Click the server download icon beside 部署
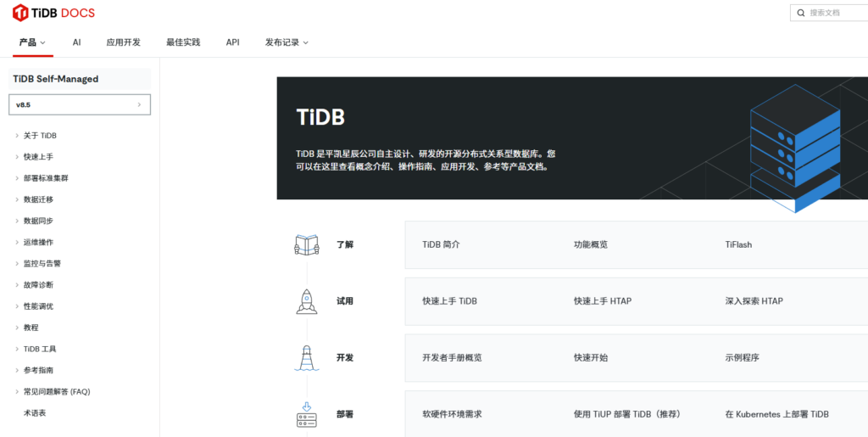 (307, 414)
